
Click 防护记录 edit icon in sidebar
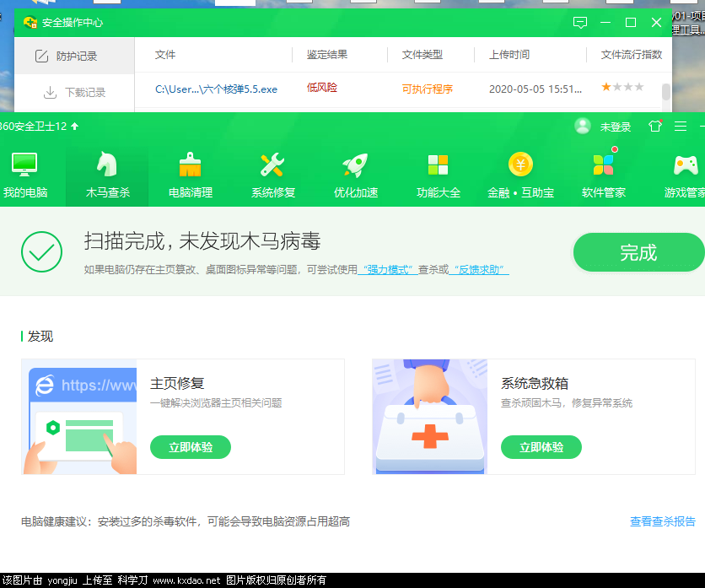pos(41,56)
